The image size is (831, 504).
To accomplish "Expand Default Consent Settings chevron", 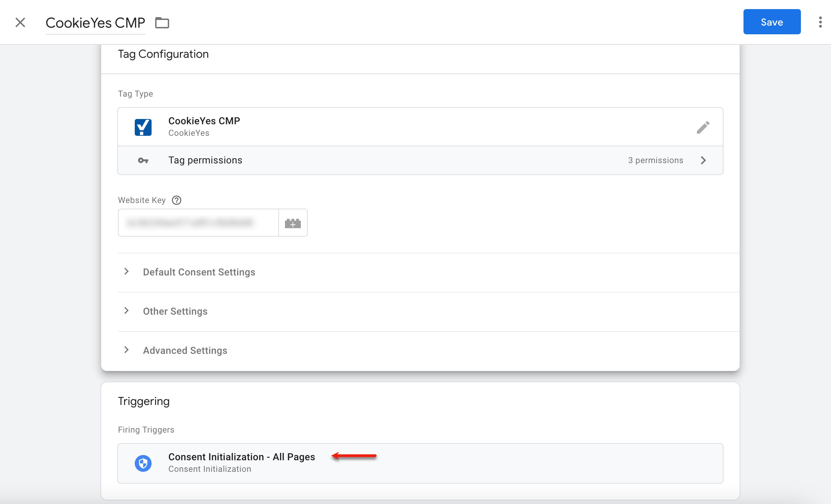I will click(126, 272).
